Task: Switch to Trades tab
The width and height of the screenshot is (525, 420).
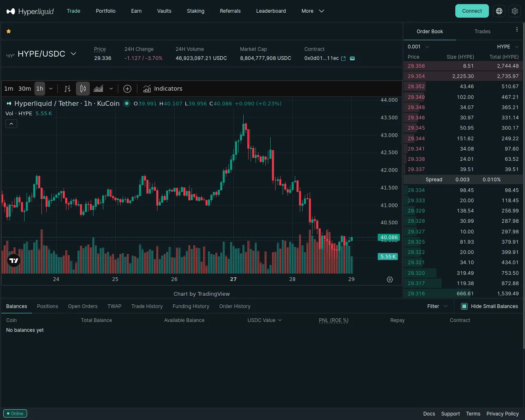Action: click(482, 32)
